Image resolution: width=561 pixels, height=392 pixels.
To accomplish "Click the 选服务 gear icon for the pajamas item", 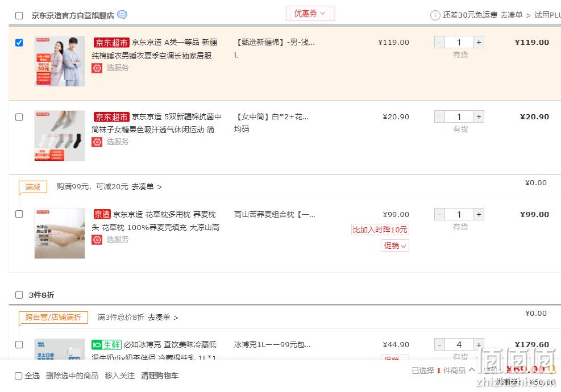I will coord(97,68).
